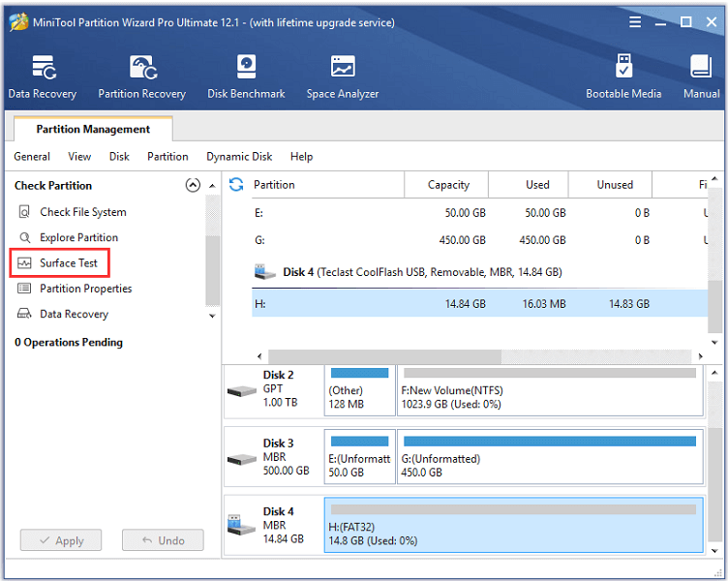The image size is (728, 581).
Task: Click the partition list scroll-down arrow
Action: [714, 342]
